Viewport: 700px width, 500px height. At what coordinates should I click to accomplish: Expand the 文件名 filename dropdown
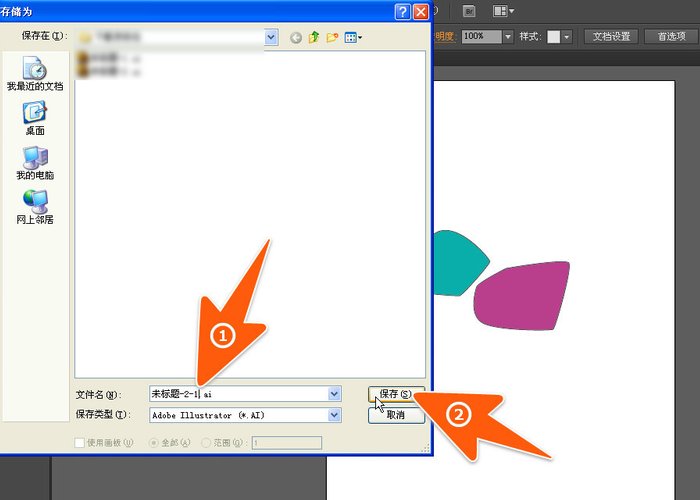(x=334, y=394)
